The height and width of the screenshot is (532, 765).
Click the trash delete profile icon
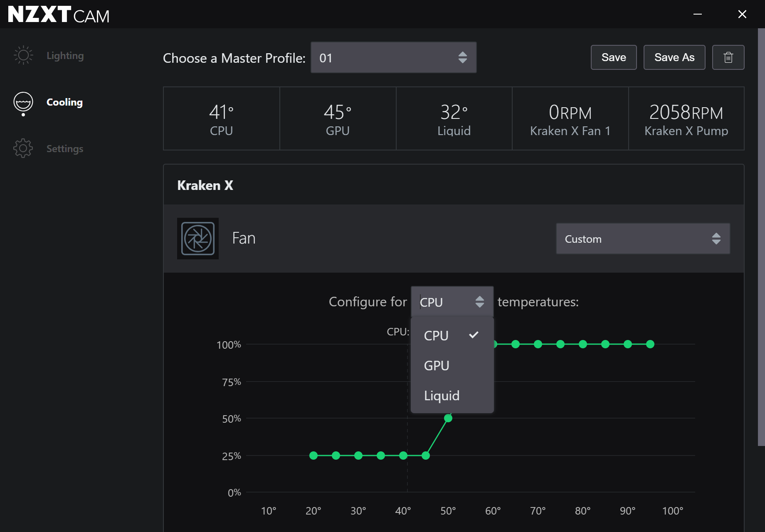(x=728, y=57)
